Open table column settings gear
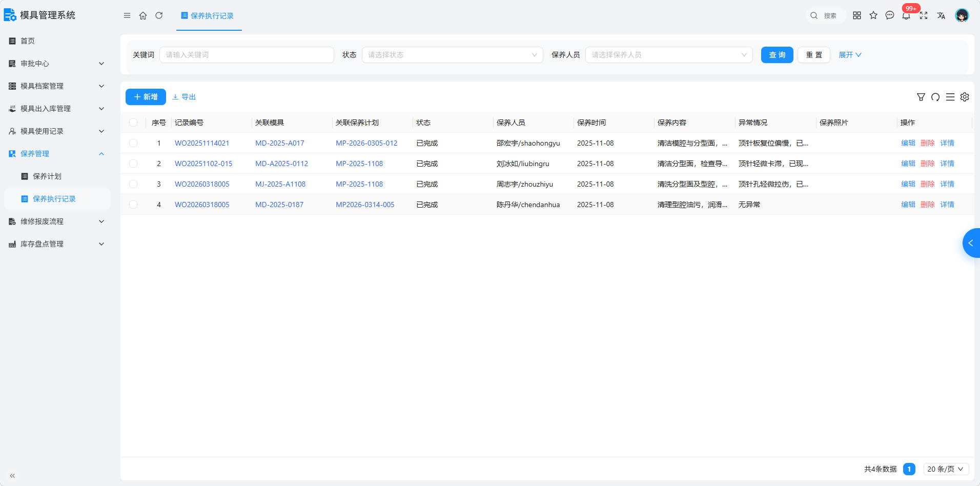Image resolution: width=980 pixels, height=486 pixels. point(965,97)
